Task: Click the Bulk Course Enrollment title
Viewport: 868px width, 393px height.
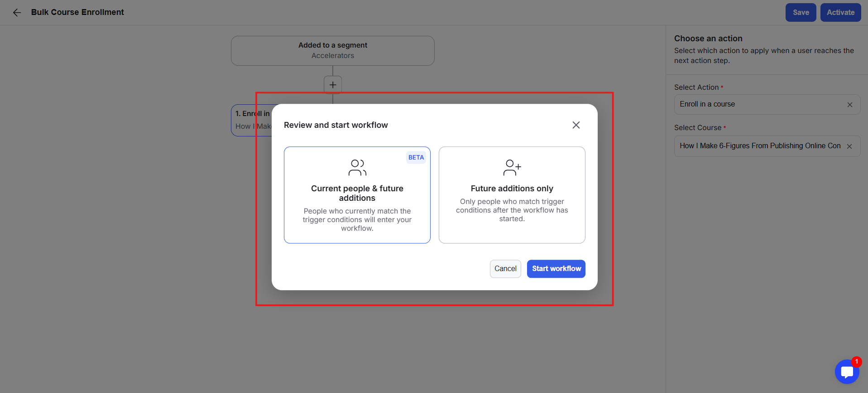Action: (x=77, y=12)
